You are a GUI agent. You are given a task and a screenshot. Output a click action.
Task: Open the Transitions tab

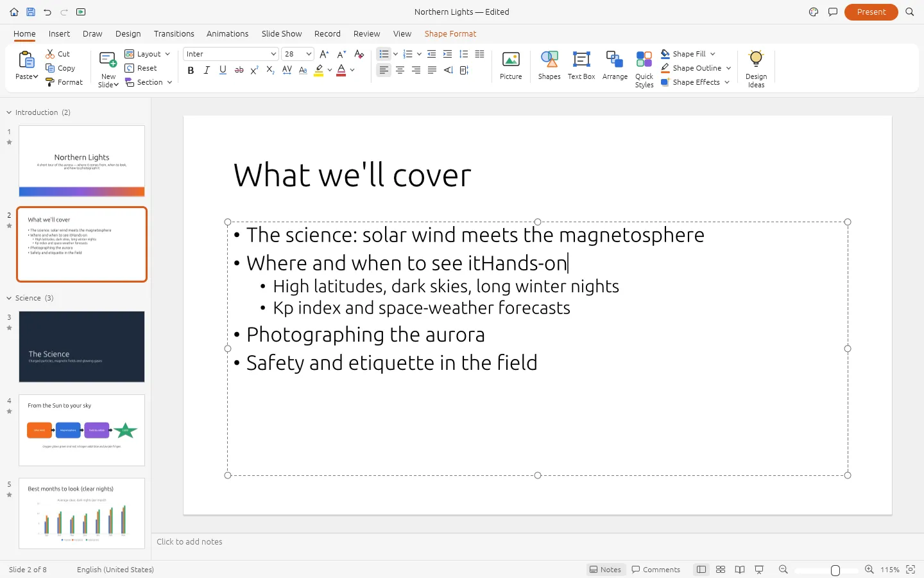[174, 34]
